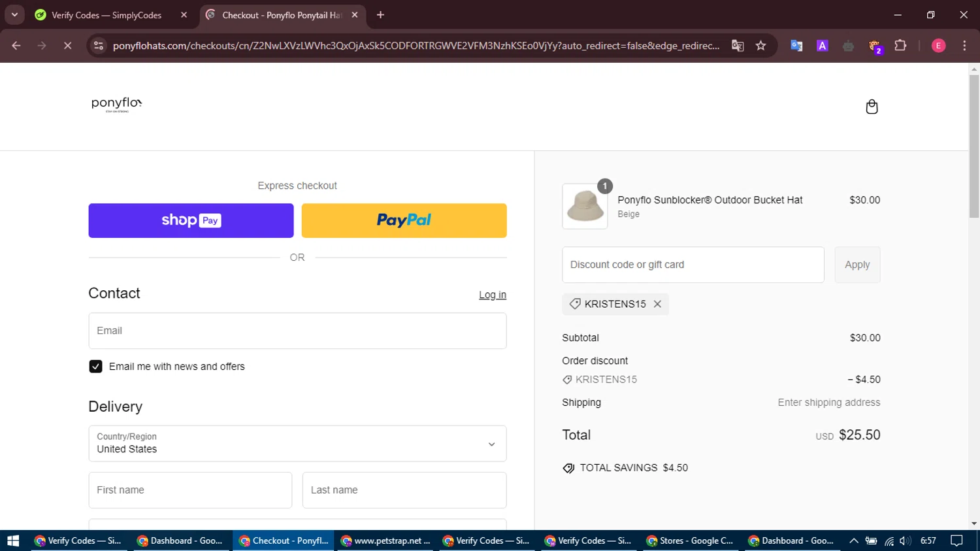
Task: Open the taskbar volume icon
Action: [905, 541]
